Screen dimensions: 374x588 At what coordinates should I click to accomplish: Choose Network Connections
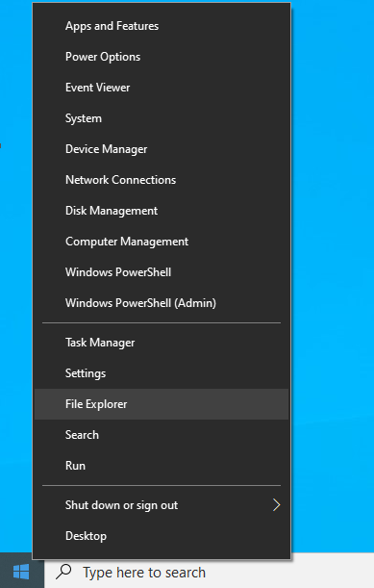[x=162, y=180]
